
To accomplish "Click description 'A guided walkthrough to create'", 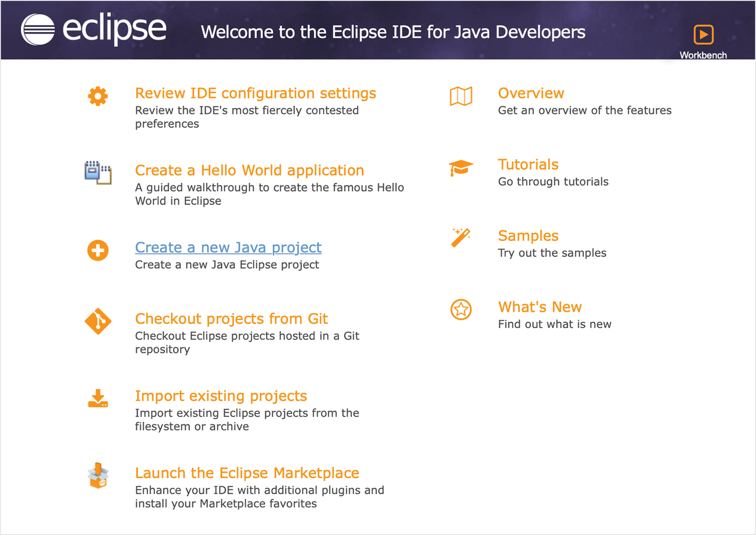I will point(269,194).
